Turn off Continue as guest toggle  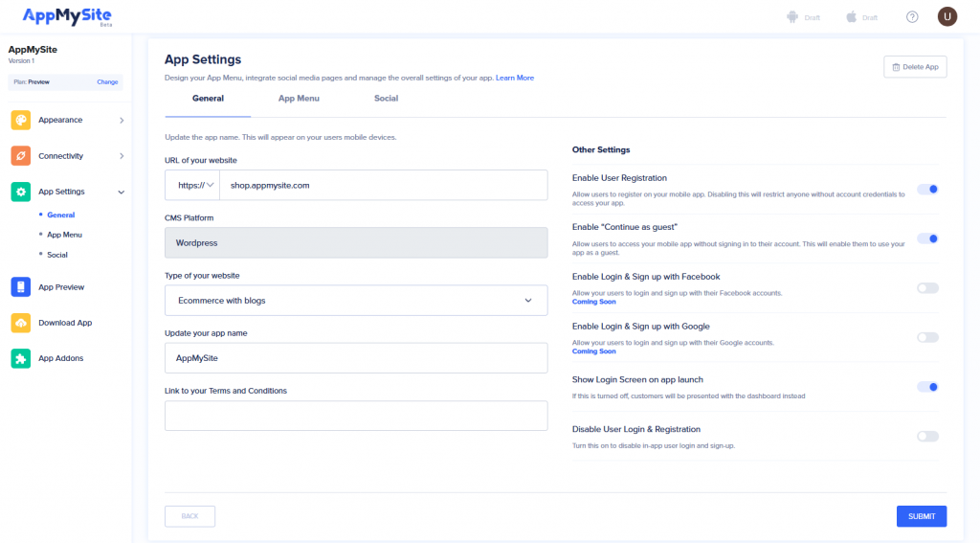pos(927,238)
